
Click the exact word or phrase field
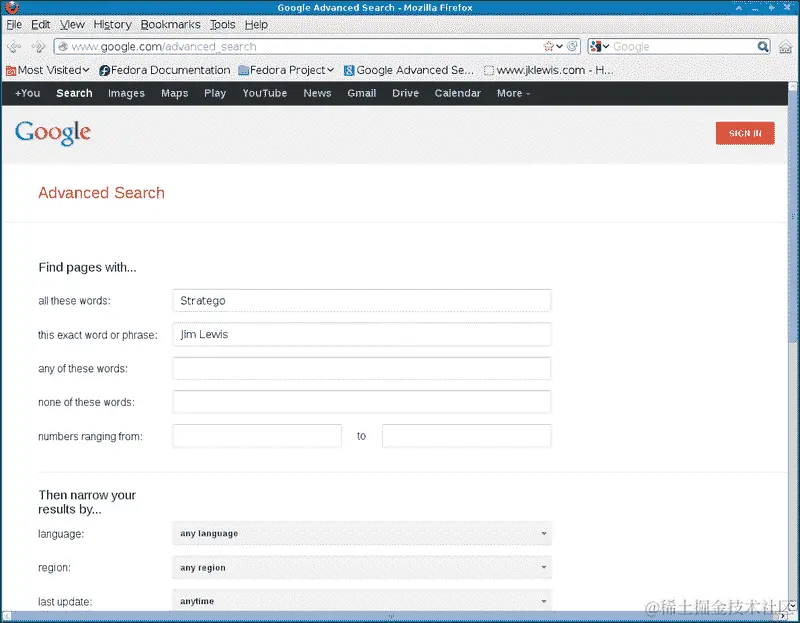tap(362, 334)
